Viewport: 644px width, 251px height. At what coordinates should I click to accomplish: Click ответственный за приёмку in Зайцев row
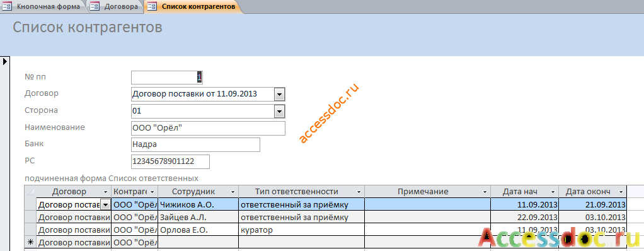(301, 217)
